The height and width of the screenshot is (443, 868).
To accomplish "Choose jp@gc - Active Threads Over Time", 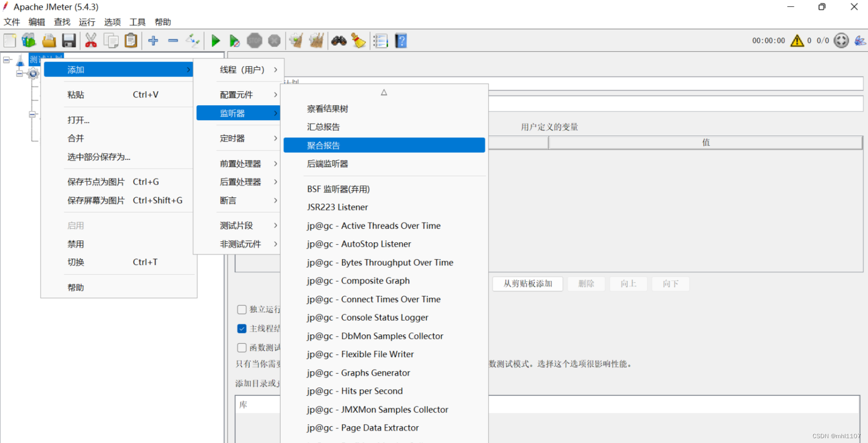I will tap(384, 225).
